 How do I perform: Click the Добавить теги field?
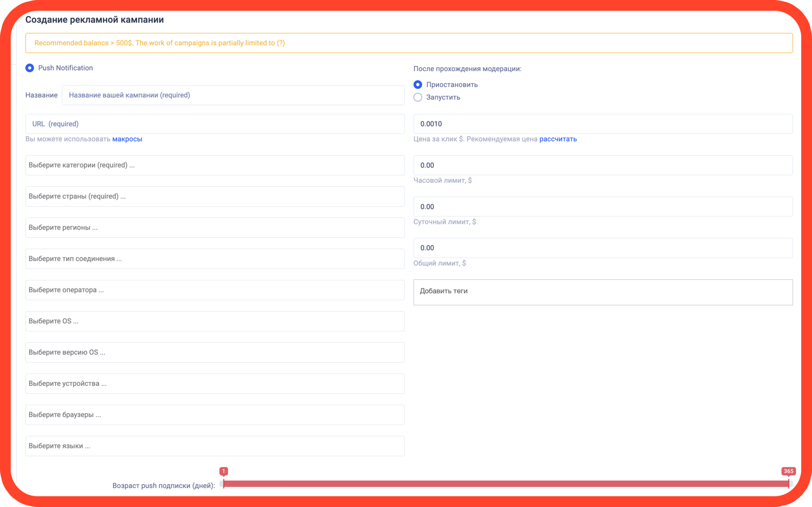[603, 292]
